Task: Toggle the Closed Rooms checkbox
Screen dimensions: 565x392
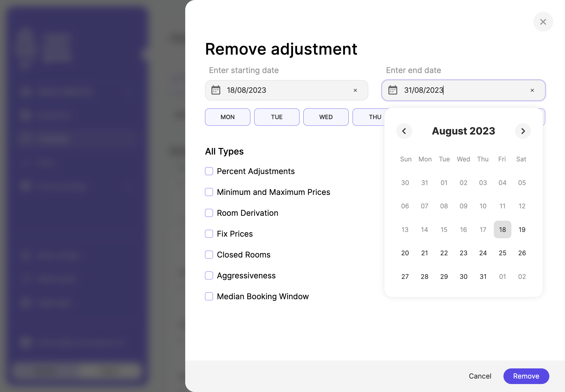Action: point(209,255)
